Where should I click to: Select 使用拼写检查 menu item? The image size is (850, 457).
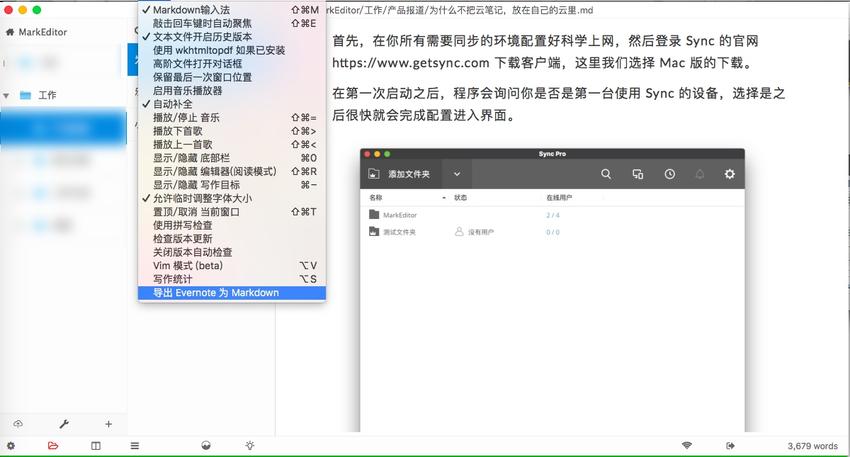[232, 225]
